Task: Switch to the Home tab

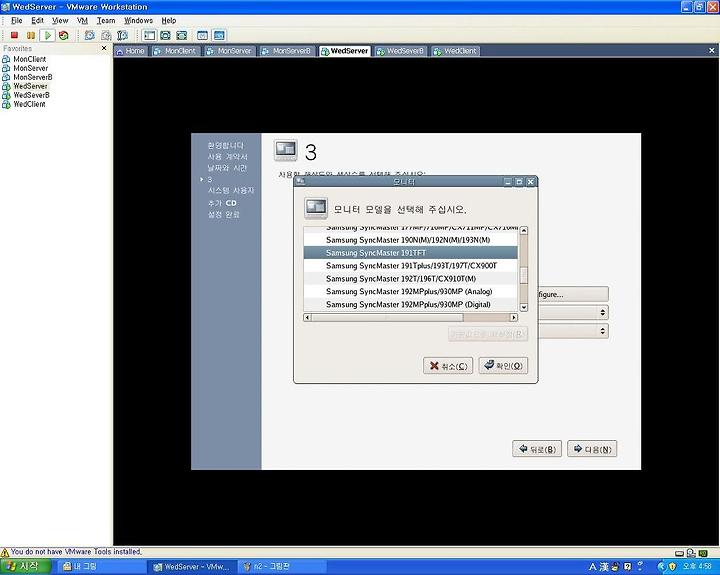Action: coord(131,51)
